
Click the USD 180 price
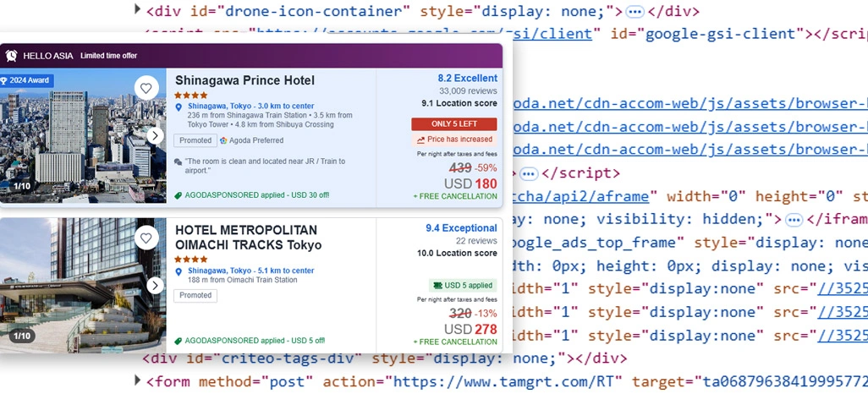(x=470, y=183)
